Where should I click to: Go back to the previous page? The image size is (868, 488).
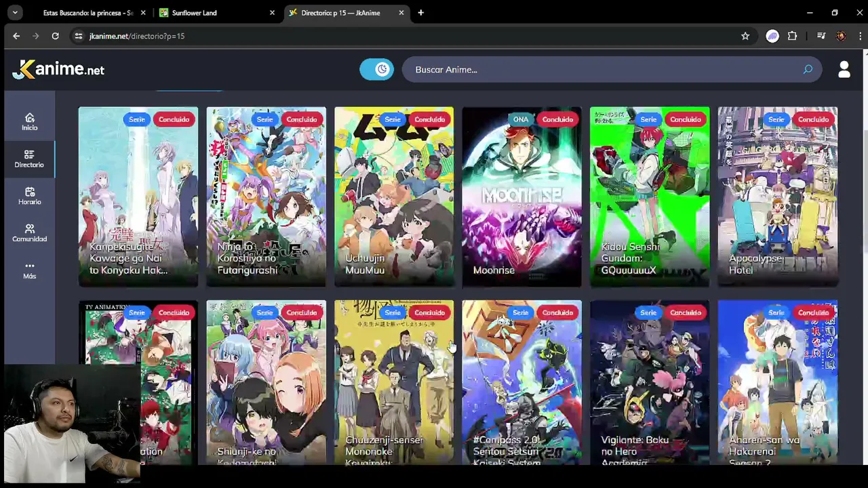coord(16,36)
